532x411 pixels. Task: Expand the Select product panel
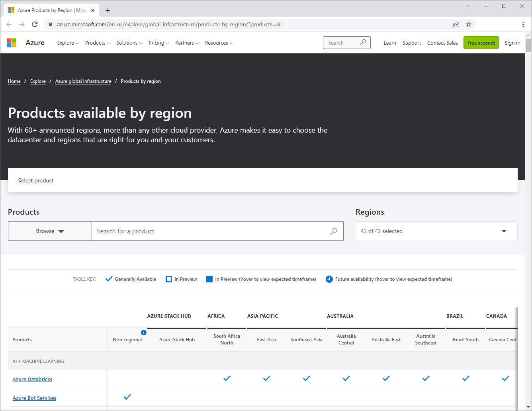263,180
